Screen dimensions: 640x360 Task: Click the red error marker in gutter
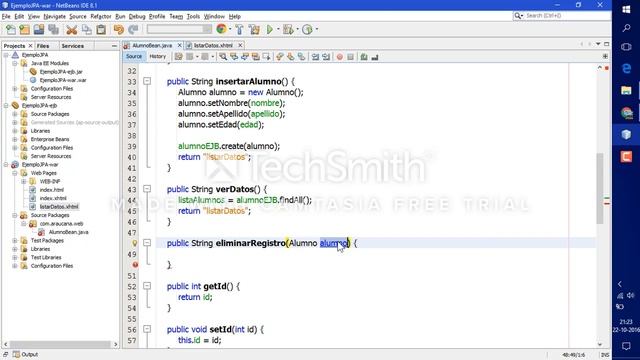point(135,265)
